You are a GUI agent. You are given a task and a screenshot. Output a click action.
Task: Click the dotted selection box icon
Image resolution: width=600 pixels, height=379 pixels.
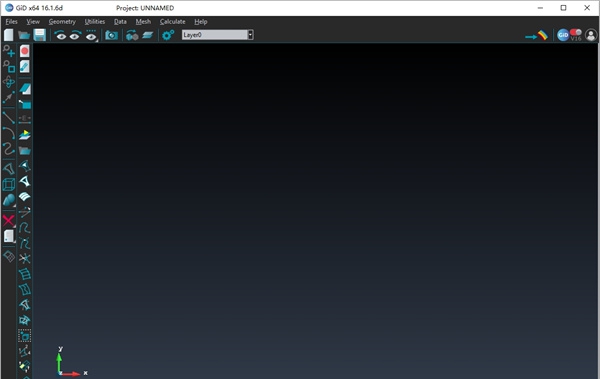[24, 336]
